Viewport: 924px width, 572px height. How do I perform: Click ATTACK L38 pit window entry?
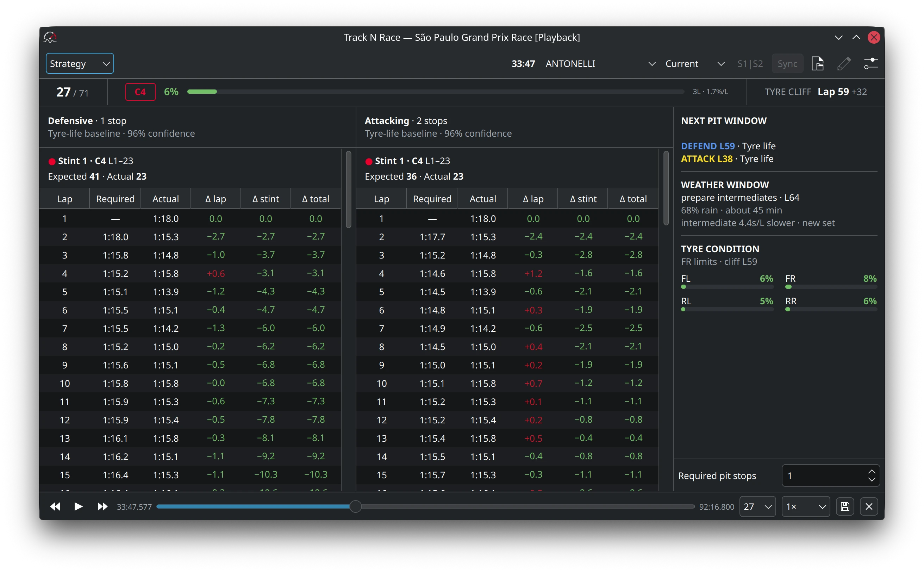point(727,159)
